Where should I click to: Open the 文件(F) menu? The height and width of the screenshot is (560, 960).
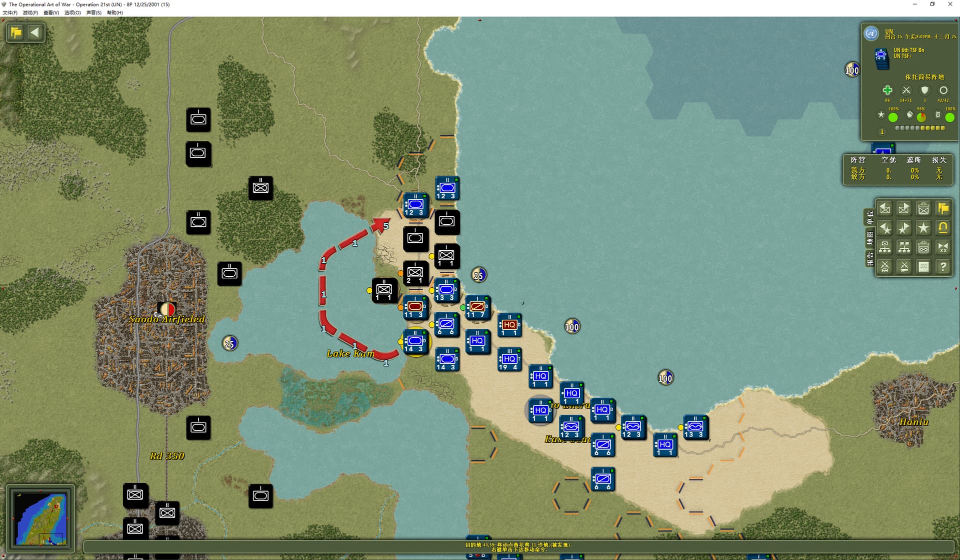click(10, 12)
